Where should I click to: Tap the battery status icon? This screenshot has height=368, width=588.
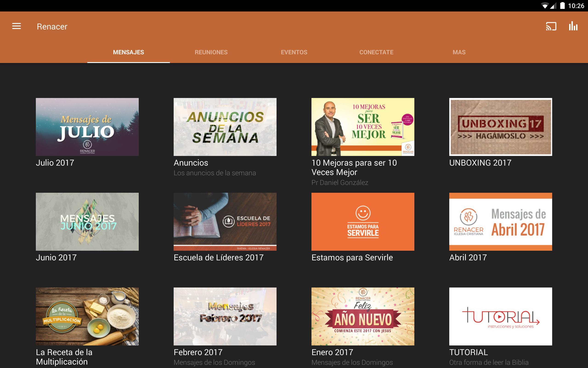[562, 6]
